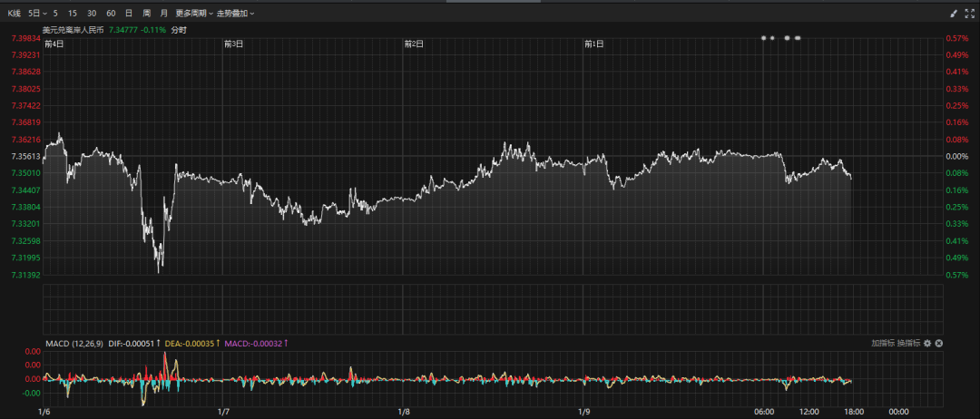The image size is (980, 419).
Task: Switch to K线 chart view
Action: tap(14, 14)
